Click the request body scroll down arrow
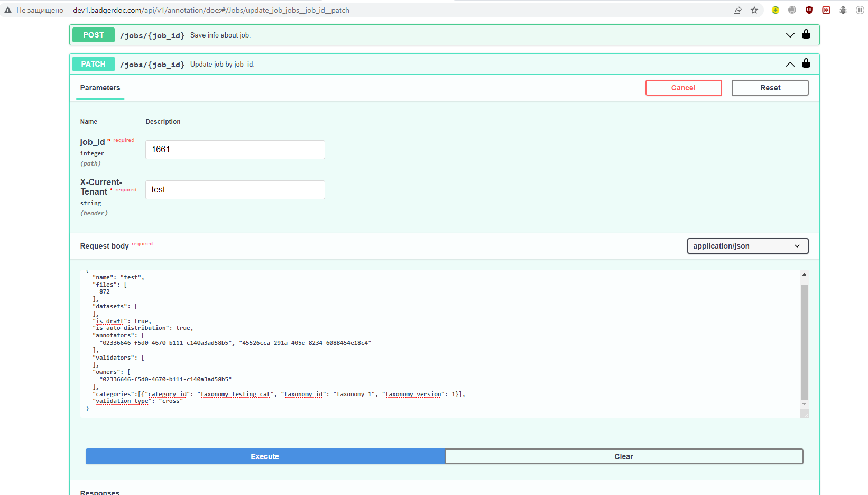This screenshot has width=868, height=495. 804,404
